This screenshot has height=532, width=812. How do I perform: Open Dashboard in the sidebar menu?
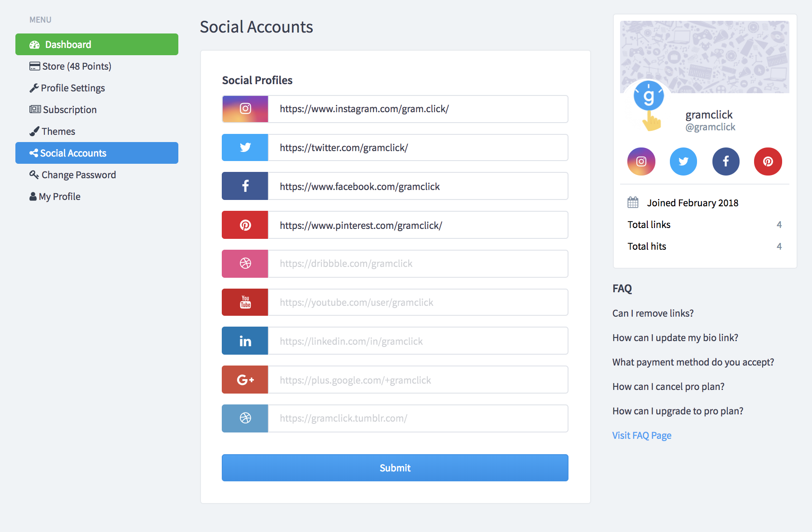[x=97, y=44]
